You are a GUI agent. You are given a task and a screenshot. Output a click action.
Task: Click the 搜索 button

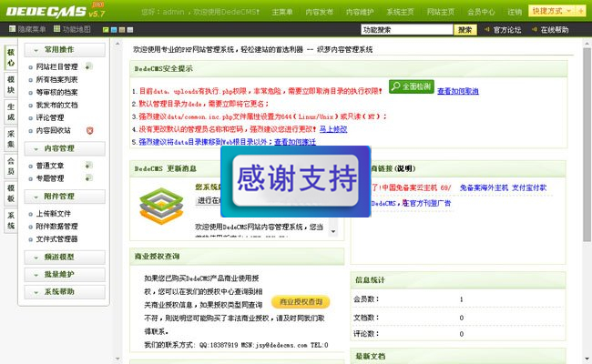(465, 30)
